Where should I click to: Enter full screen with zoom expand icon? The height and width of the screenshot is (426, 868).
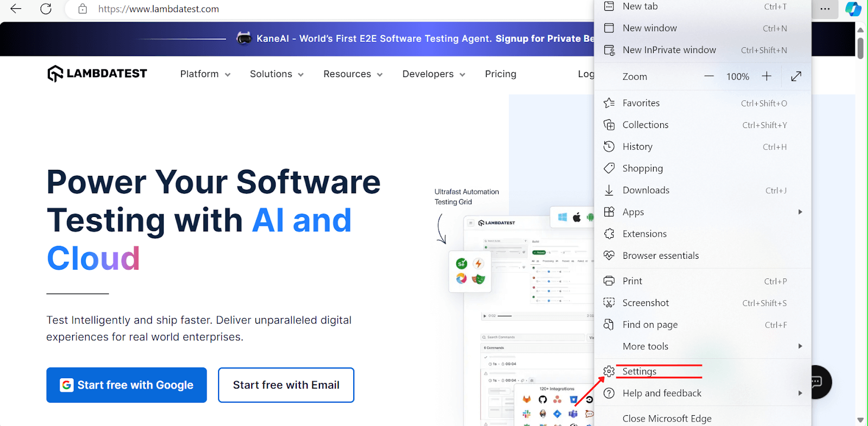point(796,77)
